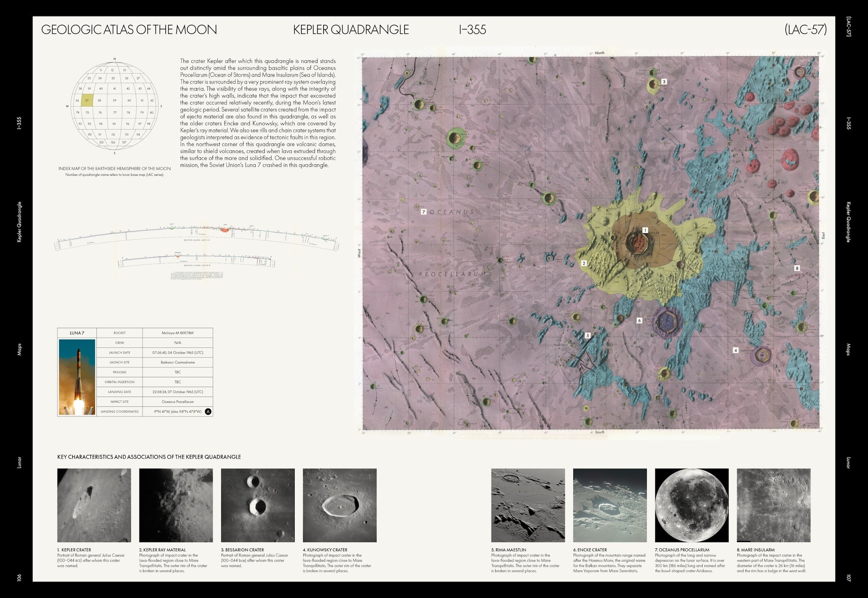Select map marker 6 next to Encke crater

[639, 320]
